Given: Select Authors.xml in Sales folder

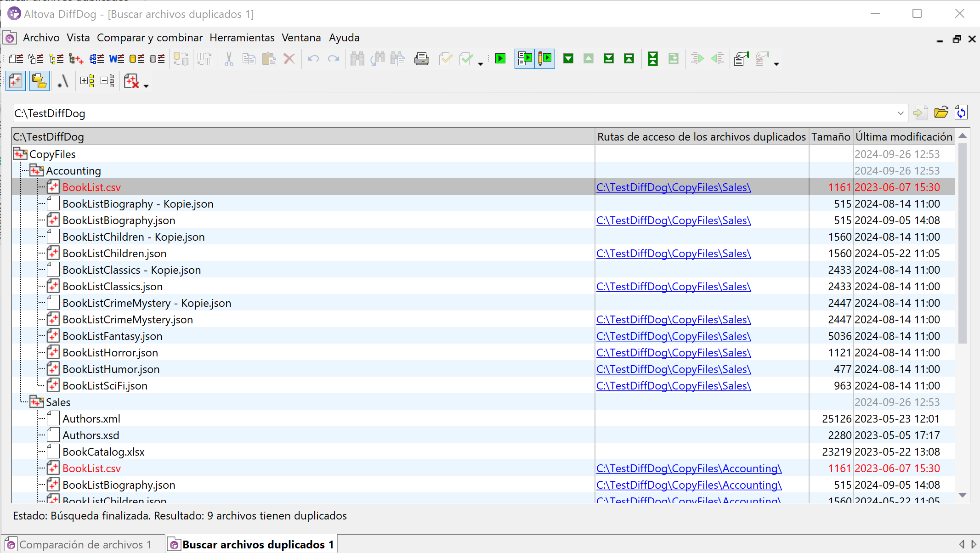Looking at the screenshot, I should (483, 418).
